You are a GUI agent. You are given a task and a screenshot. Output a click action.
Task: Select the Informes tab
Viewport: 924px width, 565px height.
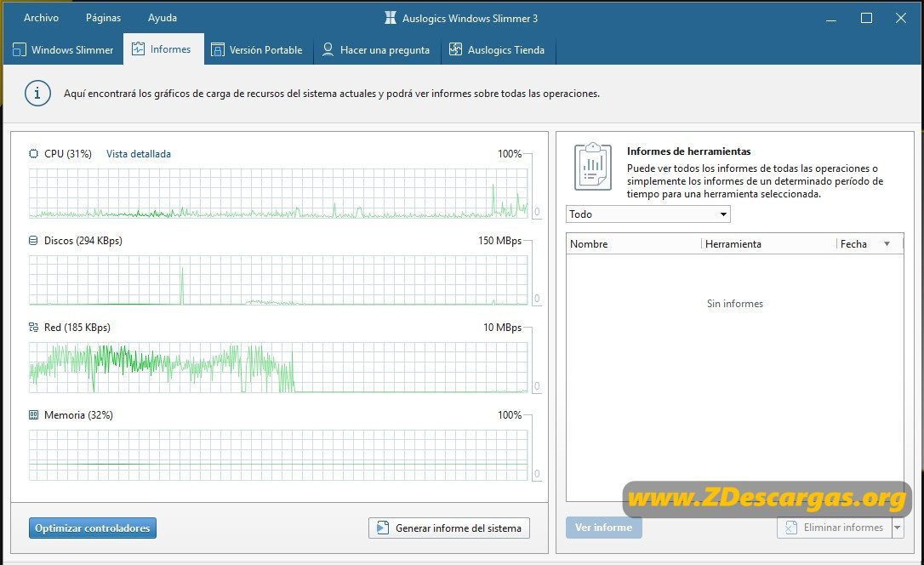click(x=163, y=49)
